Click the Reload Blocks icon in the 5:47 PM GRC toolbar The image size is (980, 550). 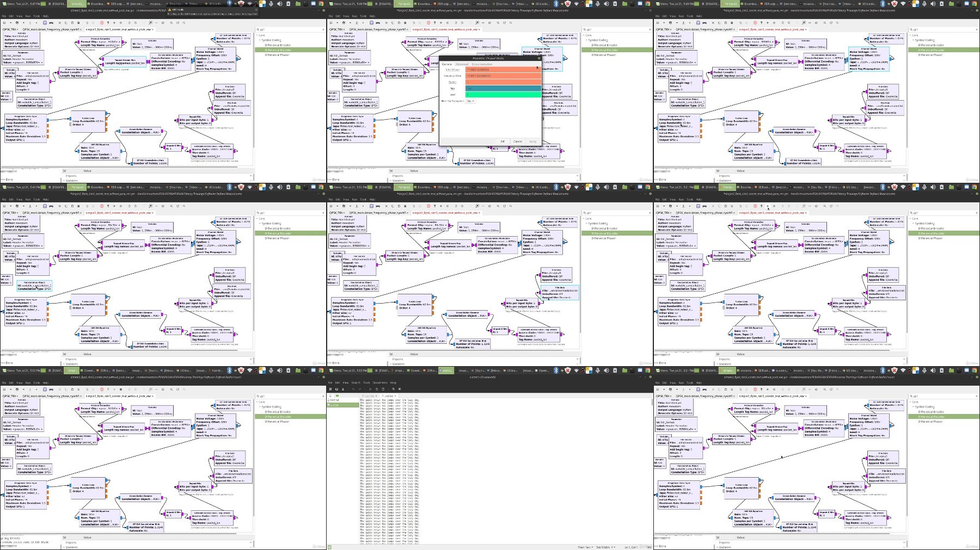[x=178, y=23]
